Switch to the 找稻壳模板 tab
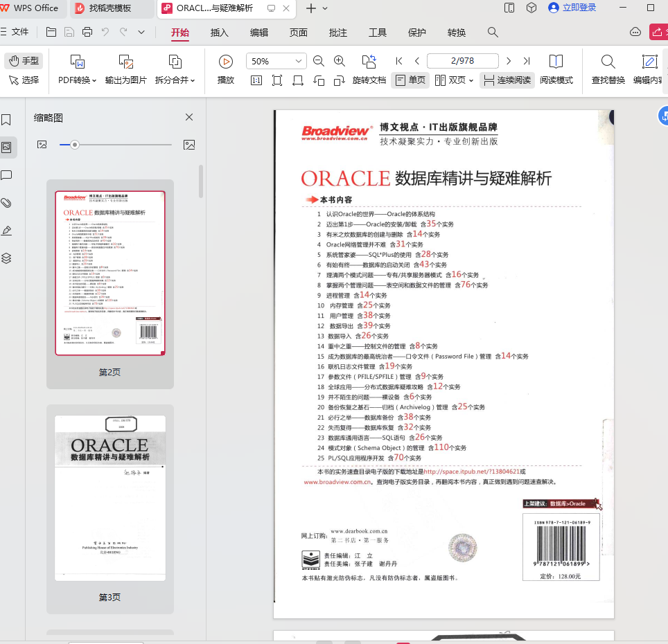 point(110,8)
